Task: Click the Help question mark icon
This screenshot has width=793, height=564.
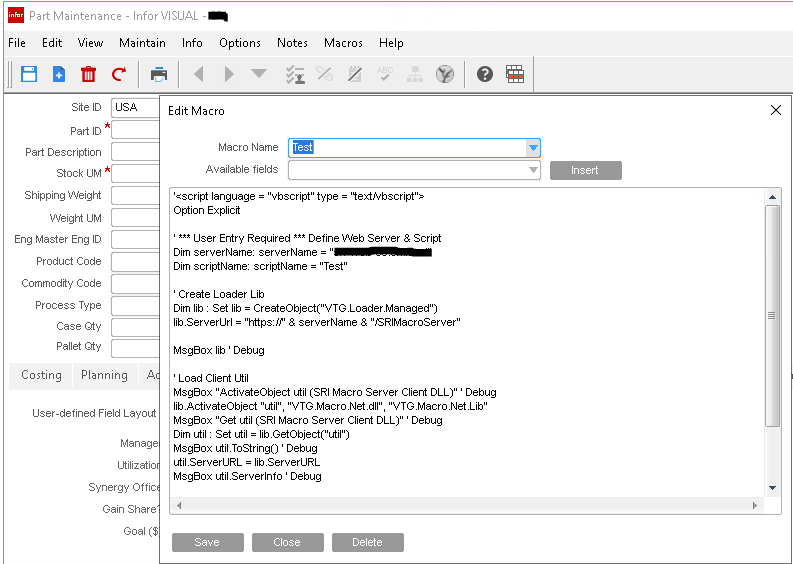Action: click(484, 74)
